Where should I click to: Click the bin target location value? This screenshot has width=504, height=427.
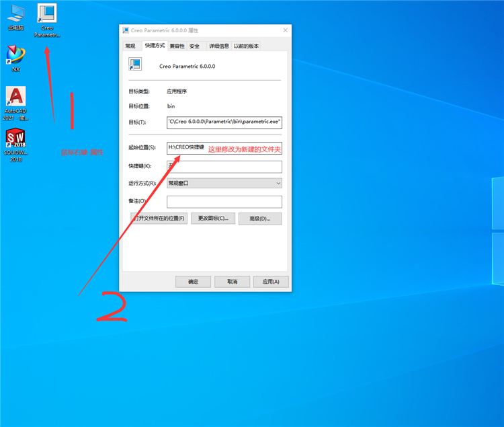pyautogui.click(x=171, y=106)
